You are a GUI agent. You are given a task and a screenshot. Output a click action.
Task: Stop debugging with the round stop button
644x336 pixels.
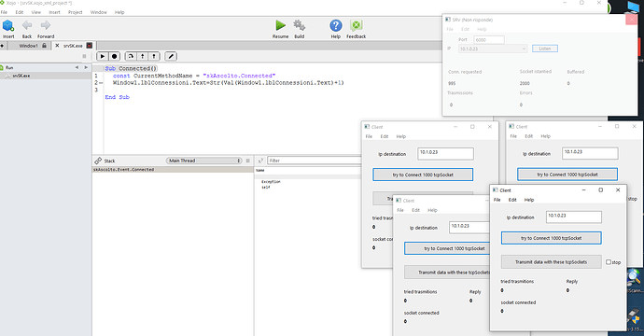115,56
